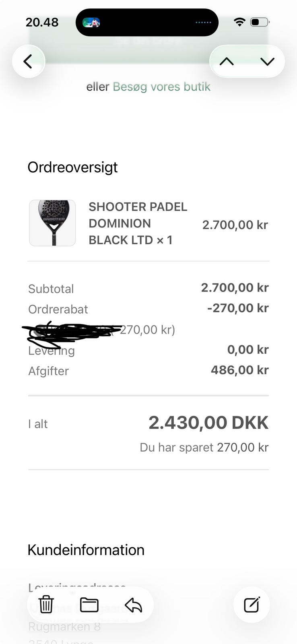Open the Dynamic Island live activity
Image resolution: width=297 pixels, height=644 pixels.
(x=147, y=23)
